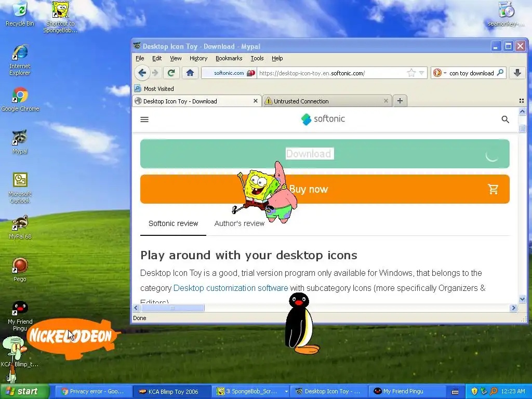Expand the URL history dropdown arrow
Screen dimensions: 532x399
[421, 73]
